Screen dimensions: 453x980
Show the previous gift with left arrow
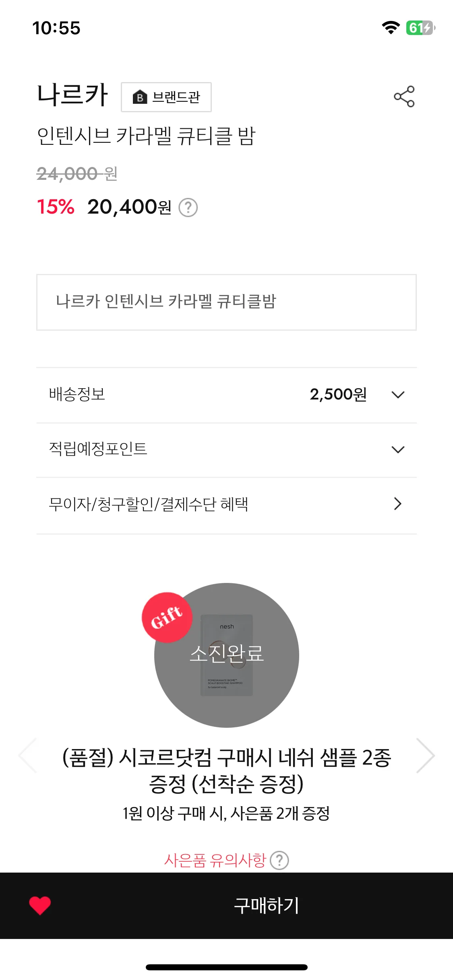tap(28, 756)
